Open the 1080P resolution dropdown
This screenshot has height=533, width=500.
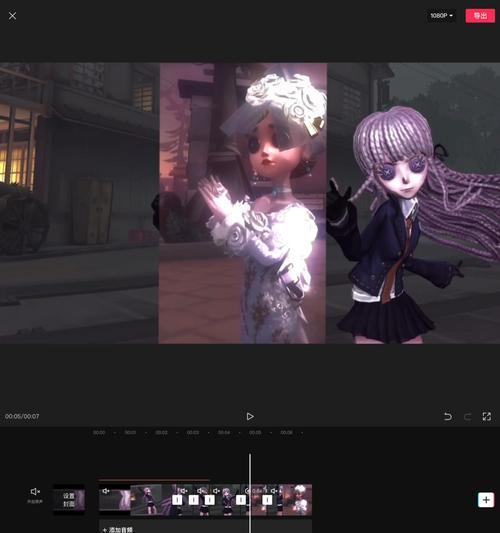coord(441,16)
